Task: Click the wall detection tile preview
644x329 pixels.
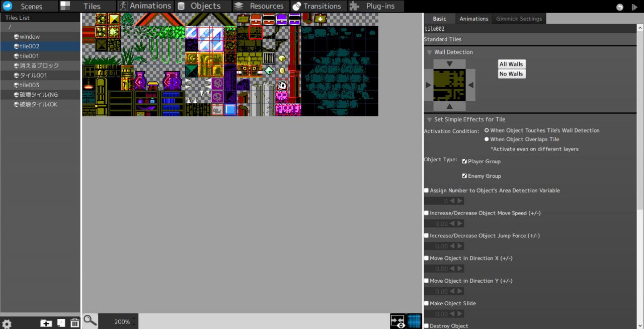Action: (x=449, y=85)
